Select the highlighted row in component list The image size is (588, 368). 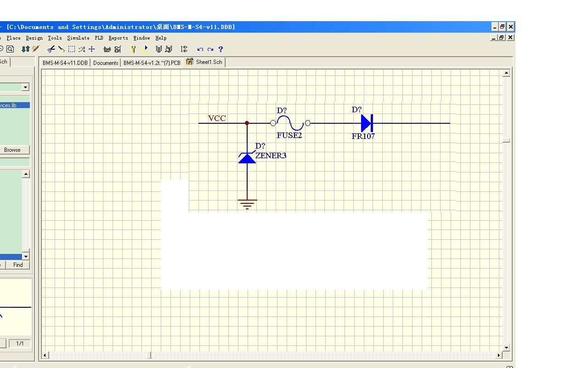pyautogui.click(x=11, y=257)
